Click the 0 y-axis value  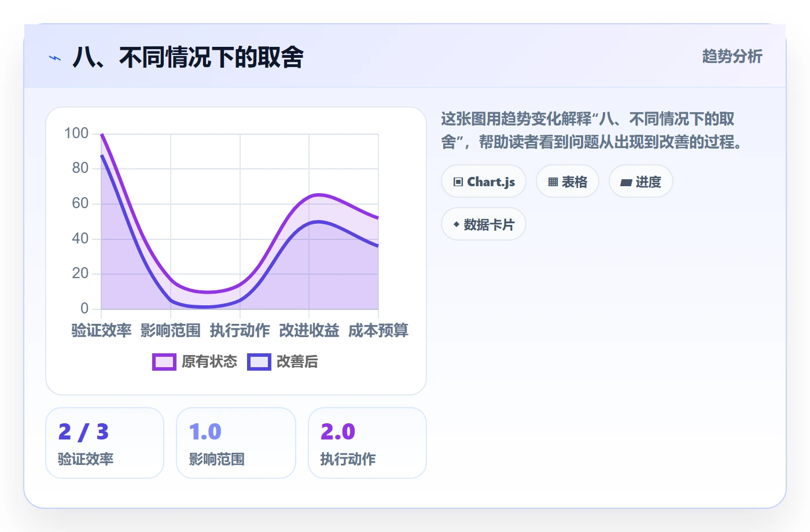pos(84,308)
